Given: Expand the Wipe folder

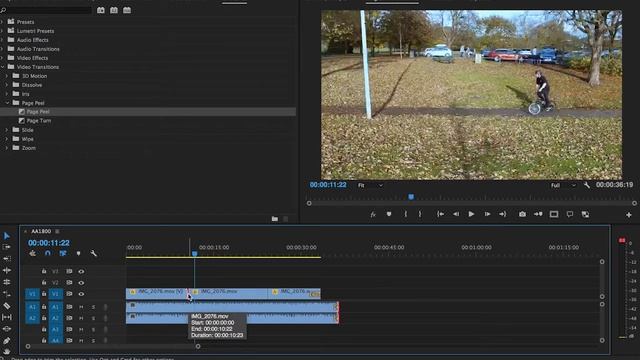Looking at the screenshot, I should tap(7, 139).
